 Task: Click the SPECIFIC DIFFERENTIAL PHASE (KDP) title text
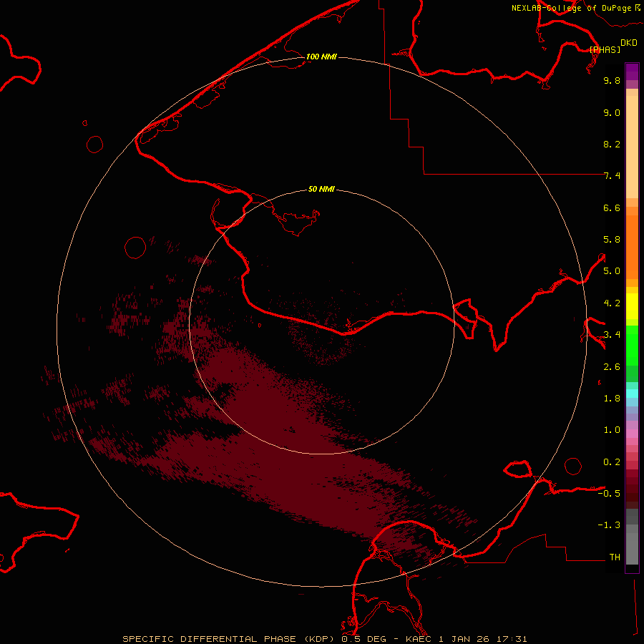pyautogui.click(x=228, y=639)
